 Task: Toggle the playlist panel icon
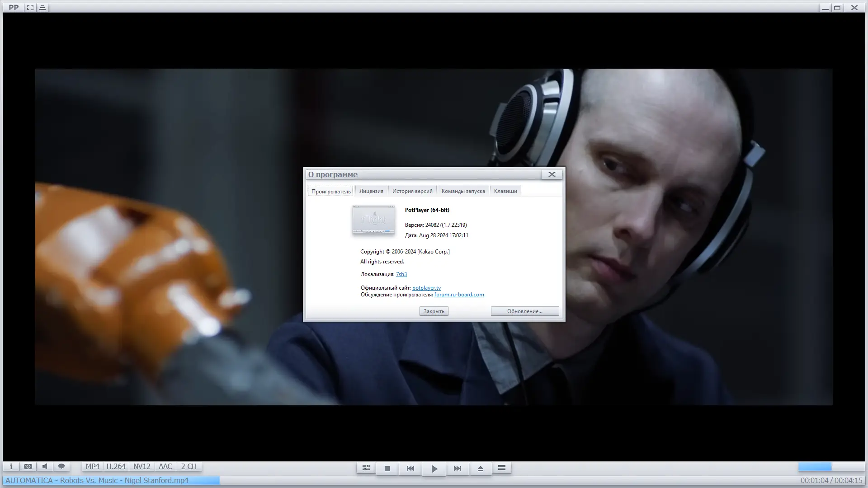click(x=501, y=468)
